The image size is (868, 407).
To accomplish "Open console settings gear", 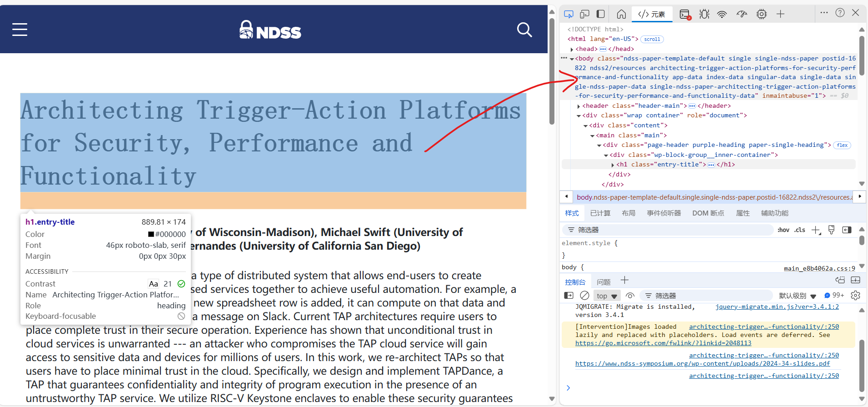I will [x=855, y=296].
